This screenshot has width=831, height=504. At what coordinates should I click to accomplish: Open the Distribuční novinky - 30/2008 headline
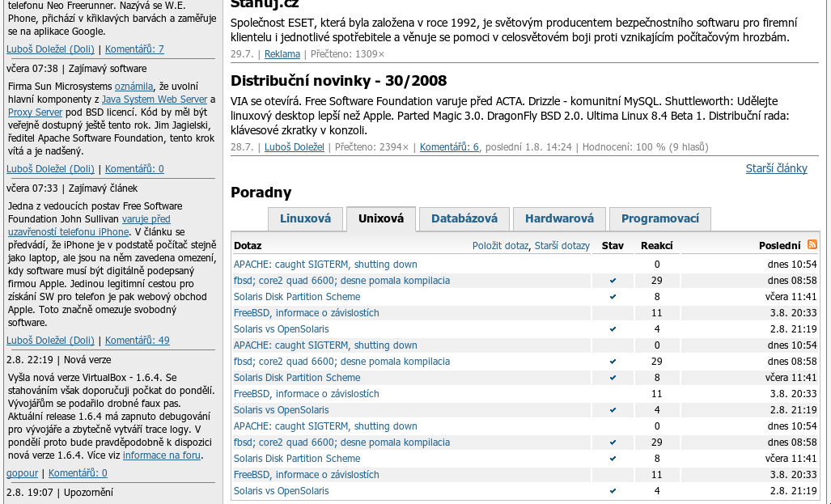coord(339,81)
